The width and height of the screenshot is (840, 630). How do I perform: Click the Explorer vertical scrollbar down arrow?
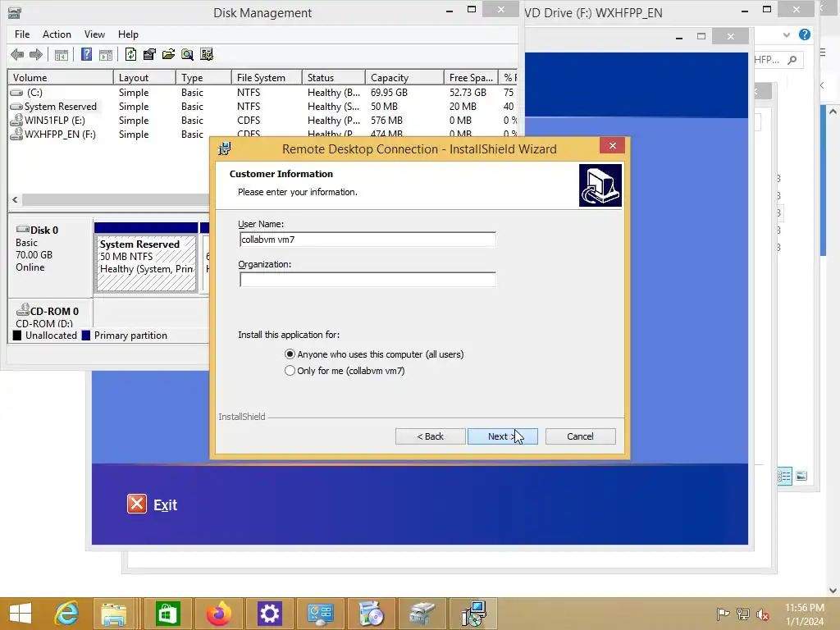coord(833,591)
